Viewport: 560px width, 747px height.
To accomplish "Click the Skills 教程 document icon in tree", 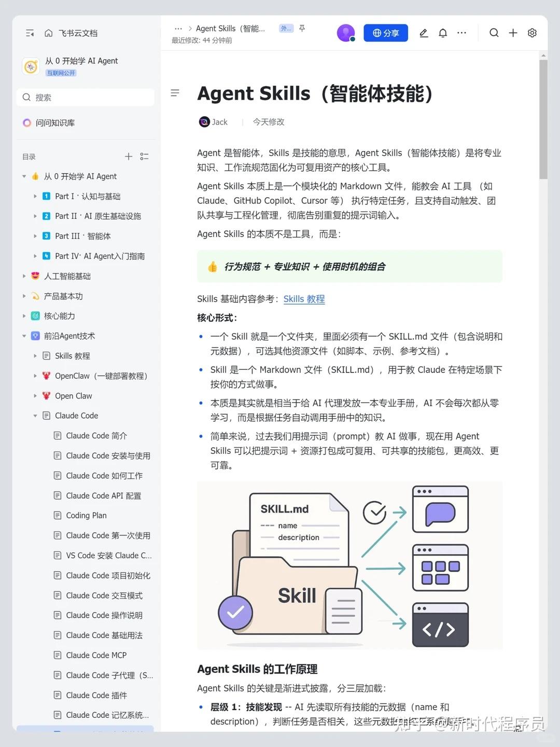I will 46,356.
